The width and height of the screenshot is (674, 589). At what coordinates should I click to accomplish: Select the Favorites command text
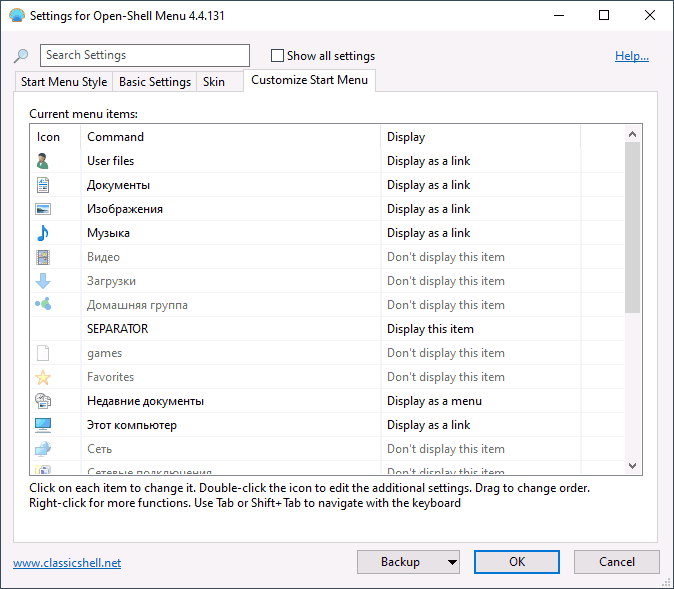[x=110, y=377]
